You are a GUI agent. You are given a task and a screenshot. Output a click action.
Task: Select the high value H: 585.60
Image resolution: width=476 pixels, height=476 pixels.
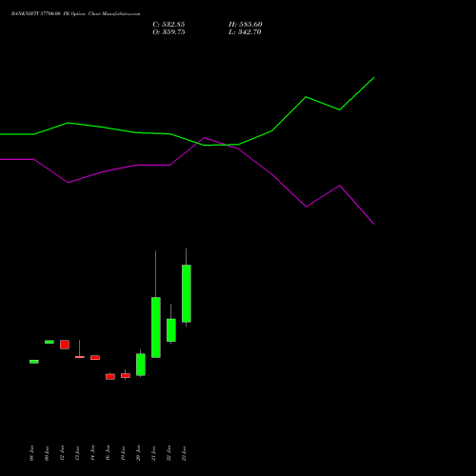click(x=246, y=25)
